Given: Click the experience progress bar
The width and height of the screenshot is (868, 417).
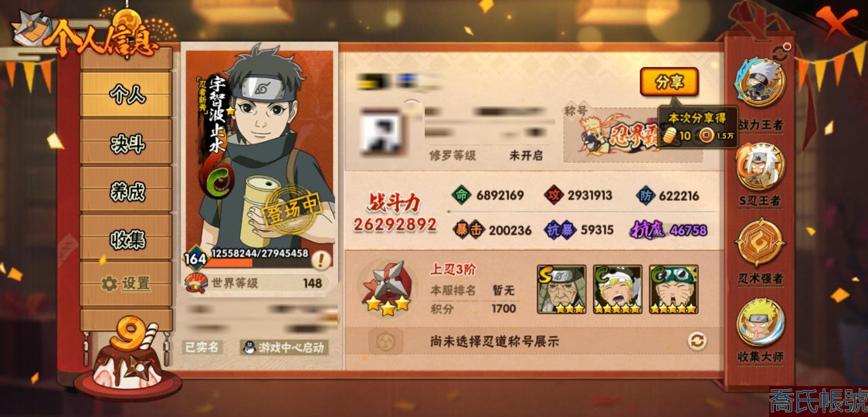Looking at the screenshot, I should [259, 263].
